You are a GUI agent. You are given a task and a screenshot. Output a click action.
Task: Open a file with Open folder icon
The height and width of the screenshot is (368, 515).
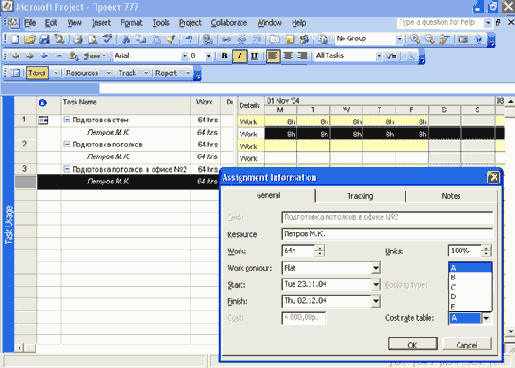30,39
